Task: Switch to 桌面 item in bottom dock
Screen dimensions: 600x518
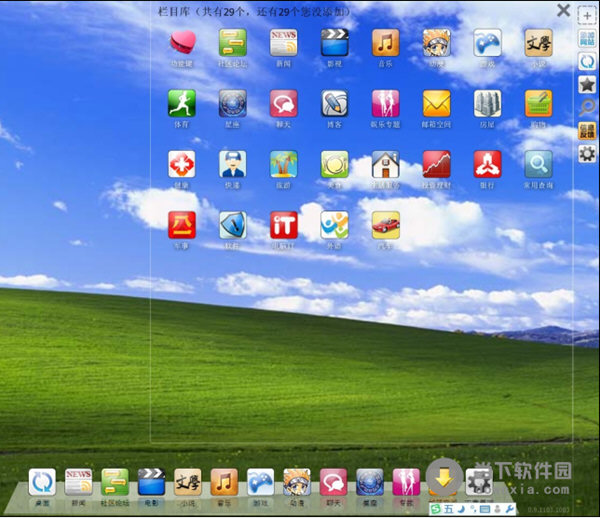Action: pos(42,482)
